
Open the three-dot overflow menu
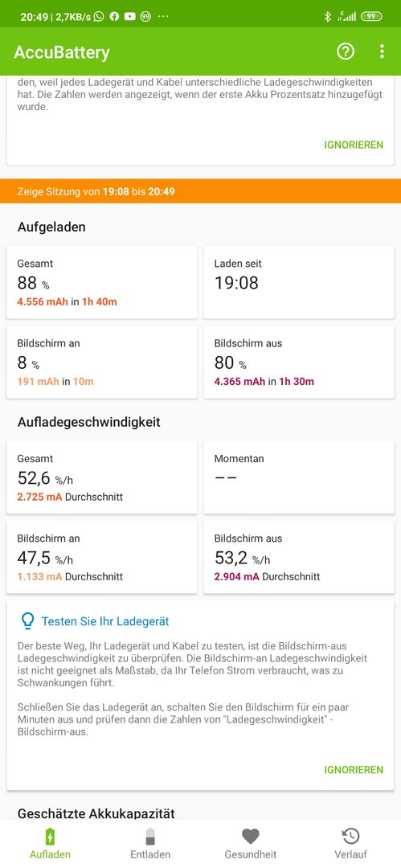(382, 51)
